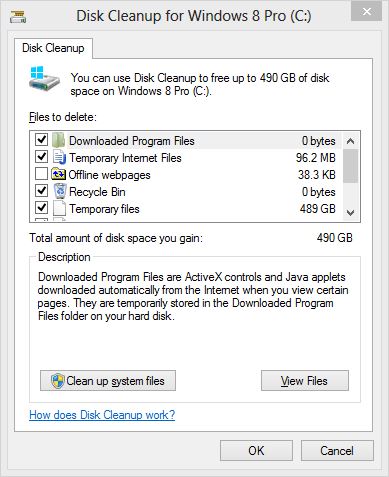Uncheck the Temporary files checkbox

point(41,208)
